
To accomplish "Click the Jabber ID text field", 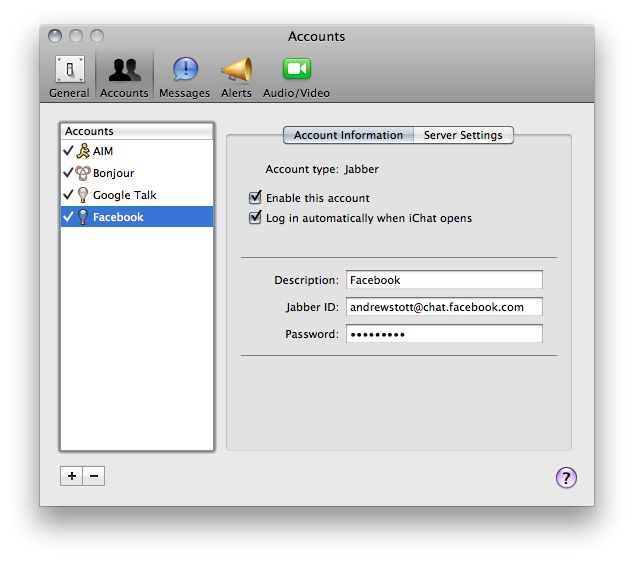I will [444, 307].
